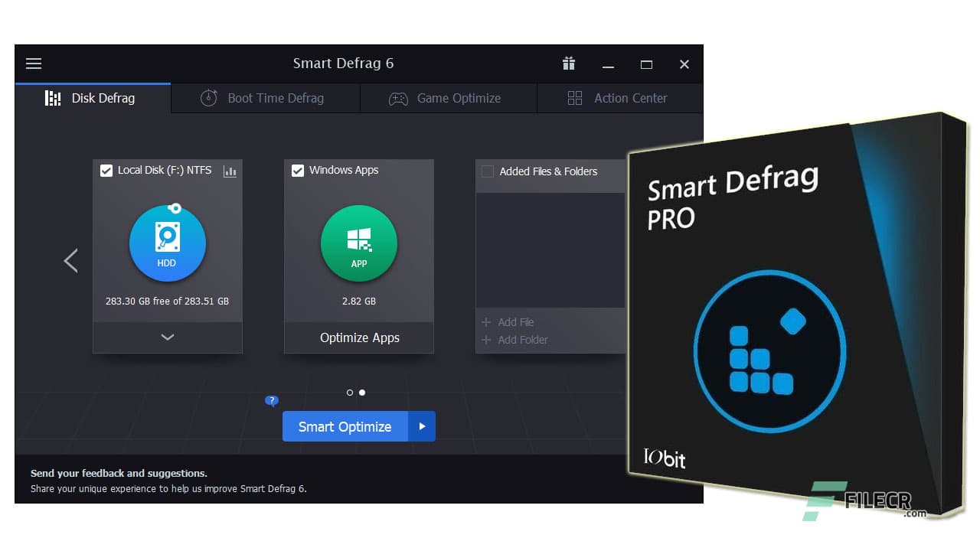The image size is (980, 551).
Task: Open the Smart Optimize dropdown arrow
Action: click(423, 426)
